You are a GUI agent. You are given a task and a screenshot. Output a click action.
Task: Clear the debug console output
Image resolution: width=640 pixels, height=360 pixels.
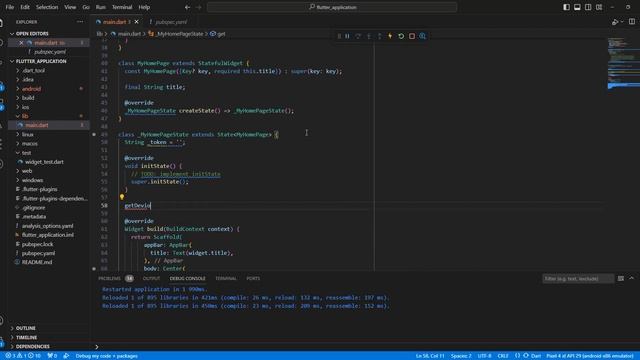pyautogui.click(x=621, y=278)
